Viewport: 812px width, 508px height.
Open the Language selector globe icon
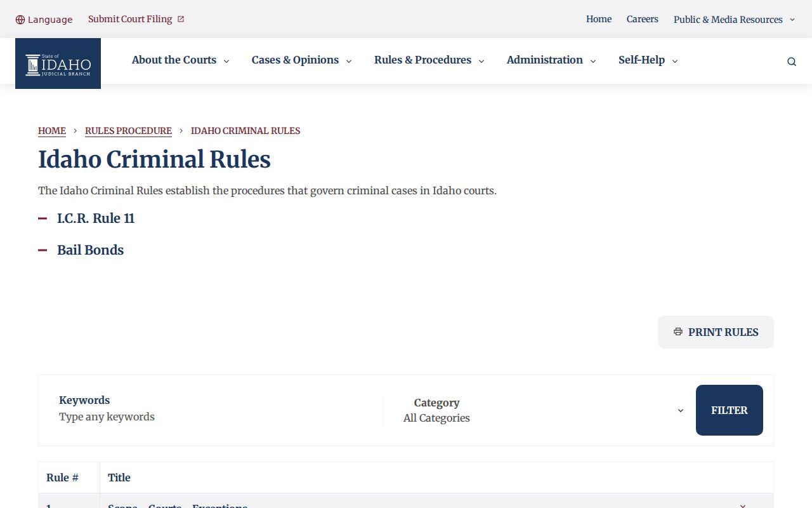[20, 20]
